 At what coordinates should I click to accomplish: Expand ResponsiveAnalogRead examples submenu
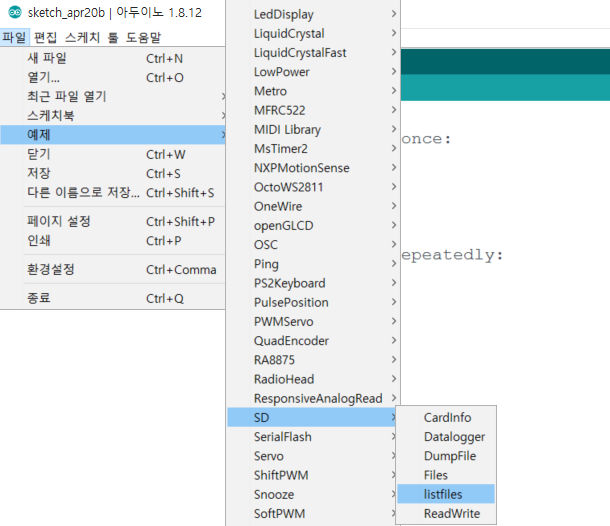tap(313, 398)
